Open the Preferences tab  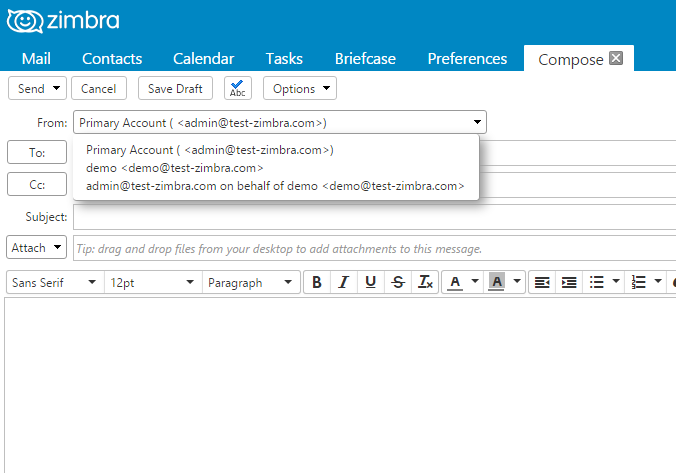coord(467,59)
